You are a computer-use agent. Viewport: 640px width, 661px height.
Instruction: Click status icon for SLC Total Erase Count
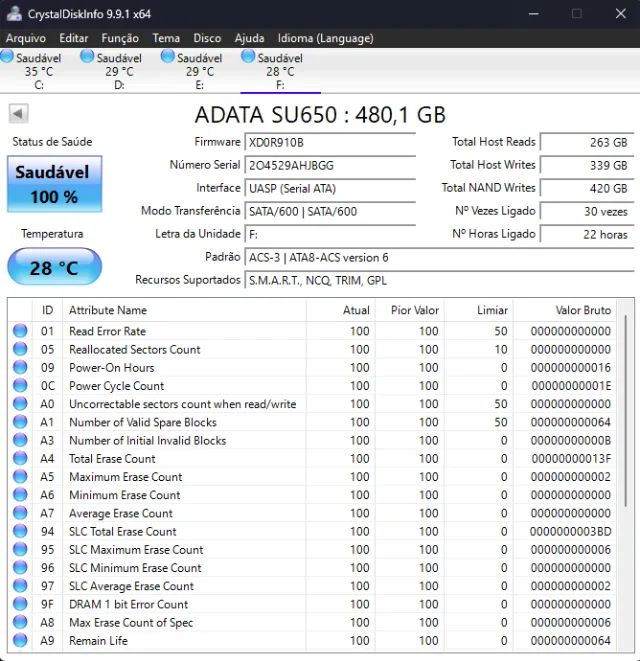pos(20,531)
